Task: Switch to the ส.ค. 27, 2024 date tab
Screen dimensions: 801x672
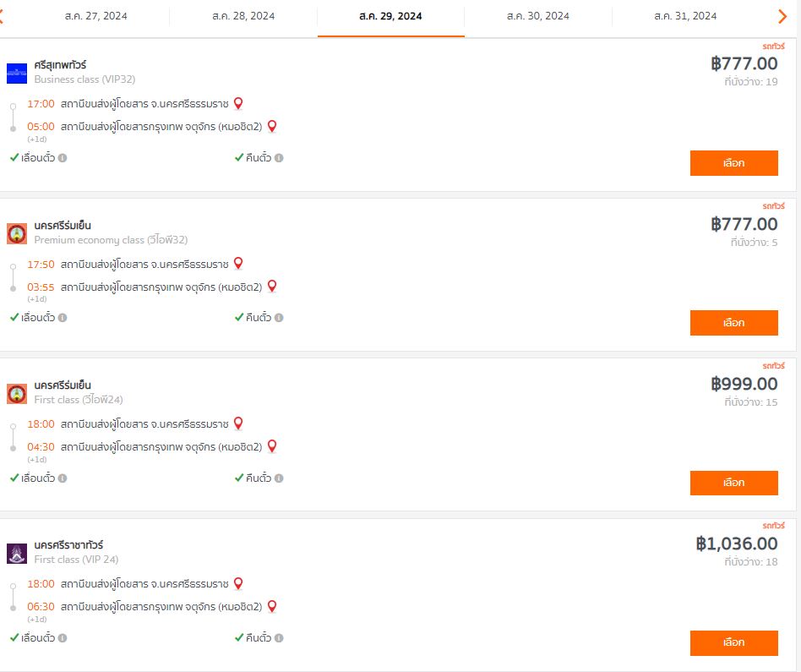Action: coord(96,16)
